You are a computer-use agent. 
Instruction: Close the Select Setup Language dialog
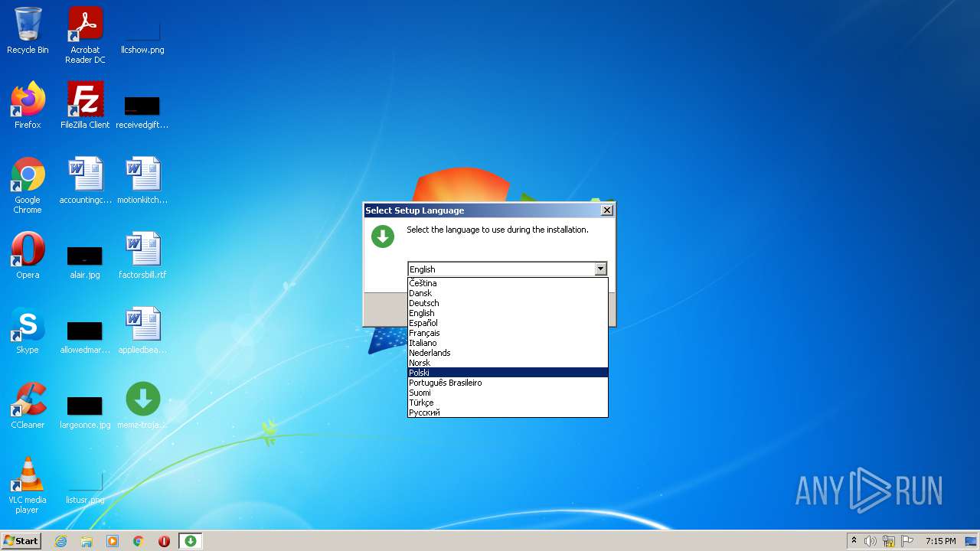click(607, 210)
